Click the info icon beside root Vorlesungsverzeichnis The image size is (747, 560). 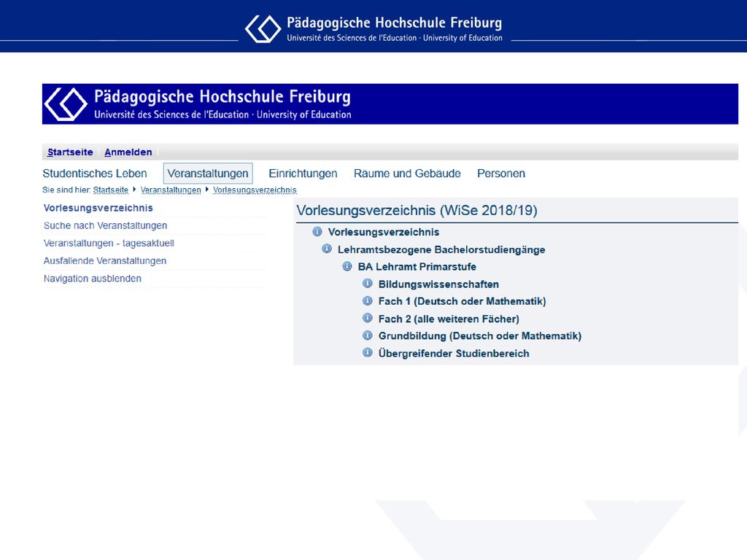click(317, 232)
